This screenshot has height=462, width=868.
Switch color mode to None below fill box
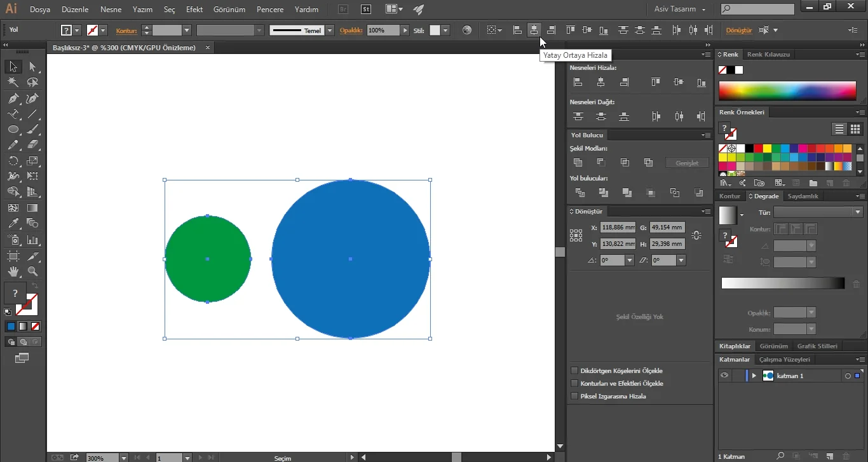coord(36,327)
